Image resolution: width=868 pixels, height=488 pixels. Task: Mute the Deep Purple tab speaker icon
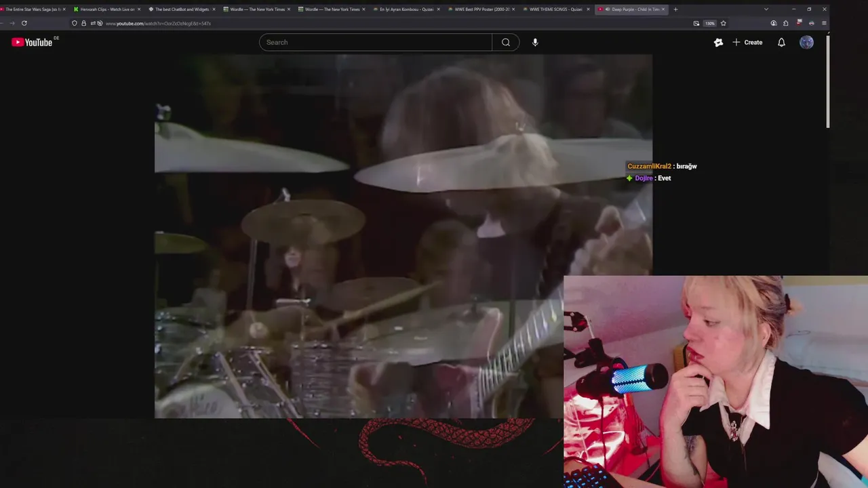608,9
